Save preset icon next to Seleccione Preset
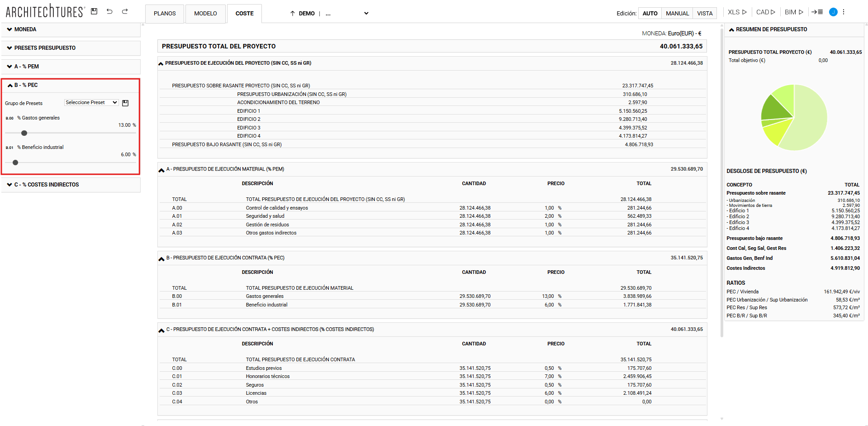The image size is (868, 426). click(x=125, y=103)
